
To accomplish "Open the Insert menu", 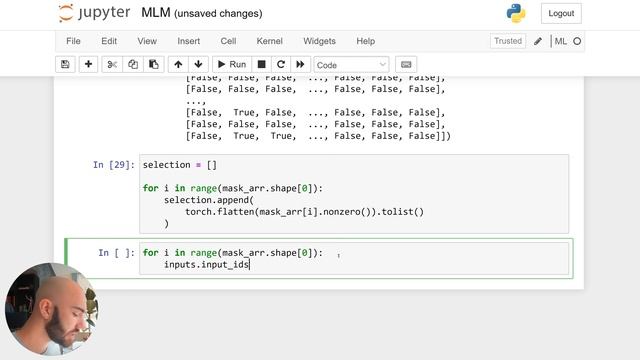I will pyautogui.click(x=189, y=41).
